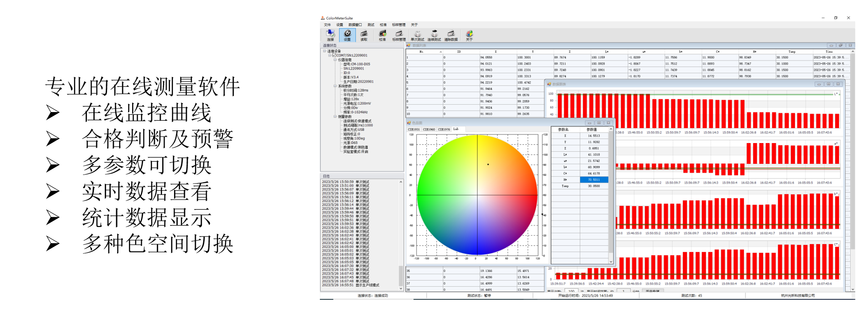
Task: Click the 连接 connect toolbar icon
Action: pyautogui.click(x=330, y=35)
